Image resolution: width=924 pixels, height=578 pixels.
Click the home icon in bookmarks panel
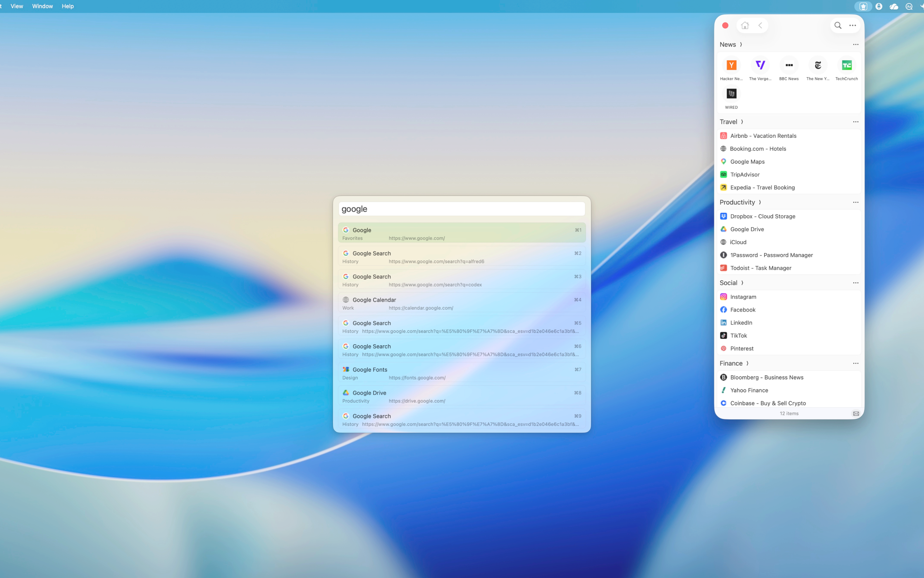(x=745, y=26)
